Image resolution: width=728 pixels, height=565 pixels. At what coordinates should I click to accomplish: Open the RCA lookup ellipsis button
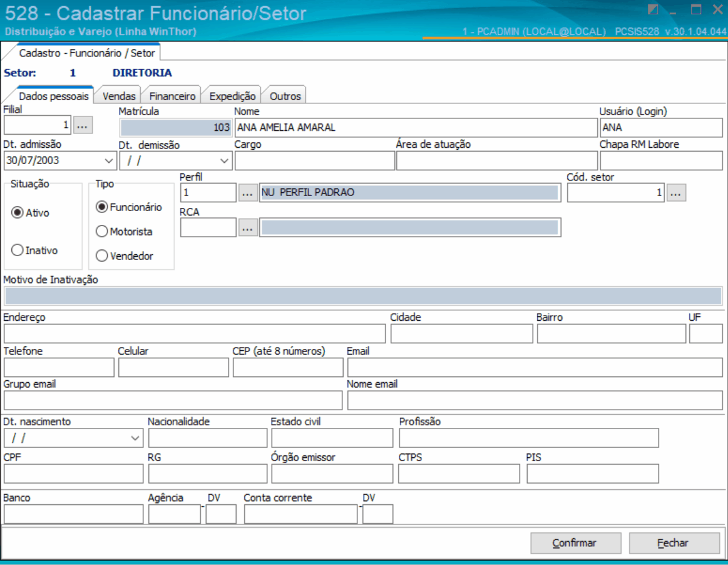[x=248, y=227]
